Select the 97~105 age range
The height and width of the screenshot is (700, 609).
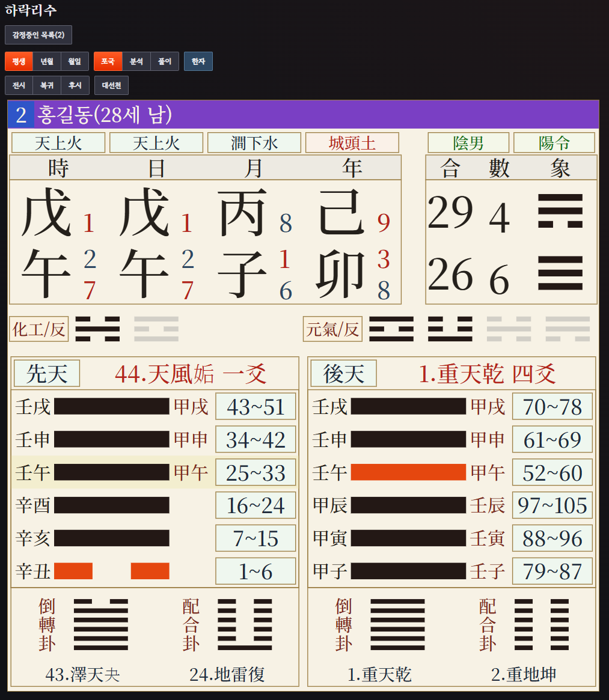pos(552,505)
